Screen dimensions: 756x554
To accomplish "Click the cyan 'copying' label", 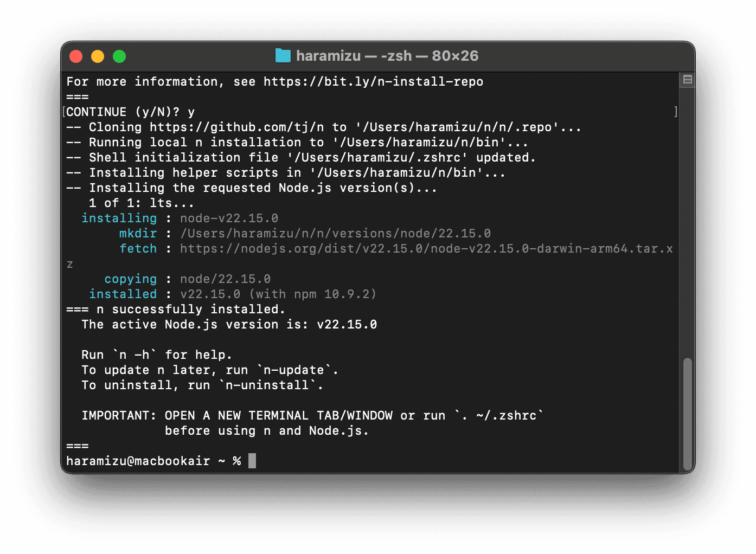I will click(130, 279).
